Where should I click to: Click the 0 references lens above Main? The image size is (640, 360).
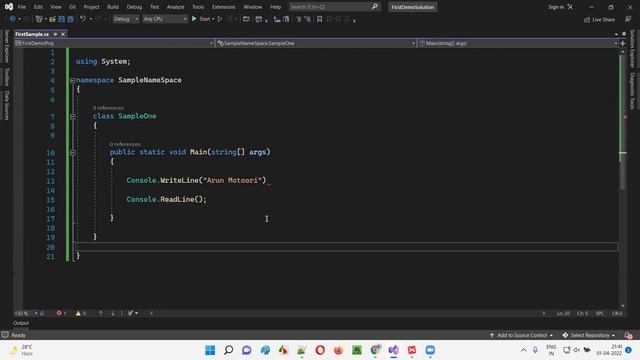125,144
